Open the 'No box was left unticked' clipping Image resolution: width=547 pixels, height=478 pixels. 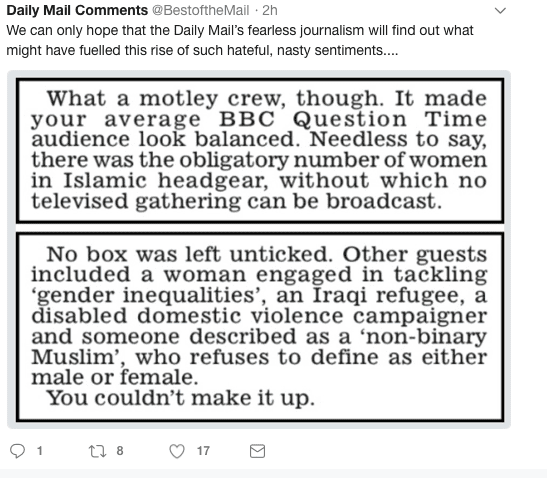[x=260, y=327]
